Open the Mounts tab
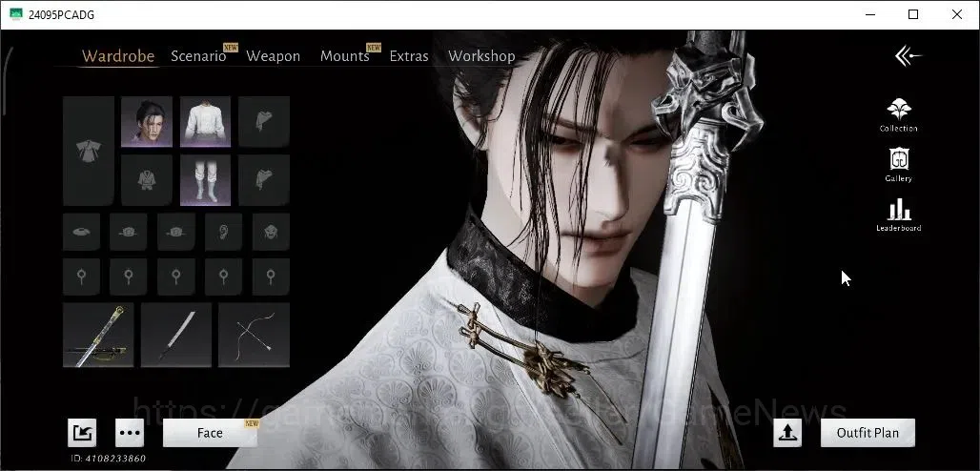 coord(344,56)
